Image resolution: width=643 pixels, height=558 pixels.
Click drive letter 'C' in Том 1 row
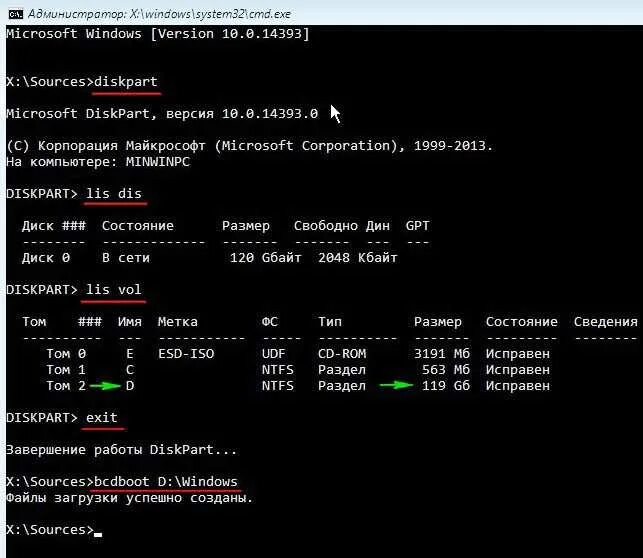(130, 370)
